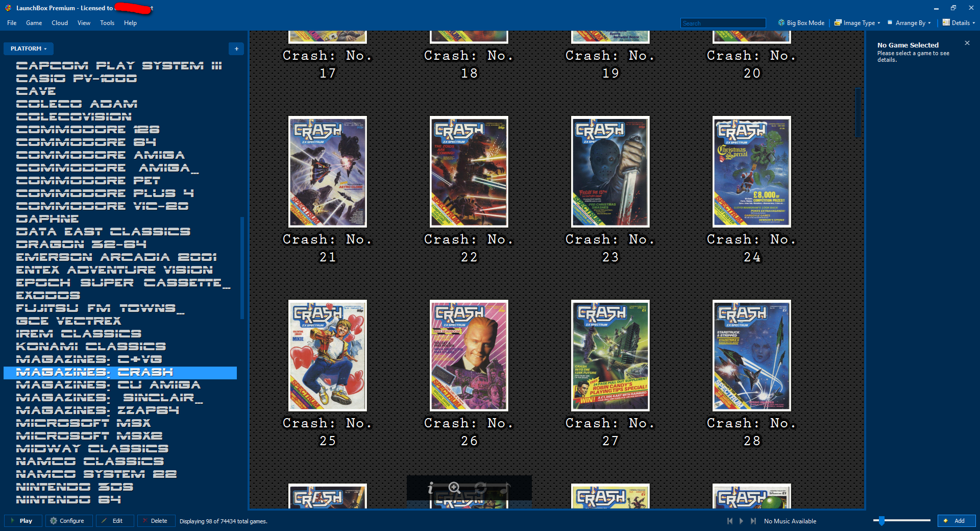Open the View menu

click(84, 23)
